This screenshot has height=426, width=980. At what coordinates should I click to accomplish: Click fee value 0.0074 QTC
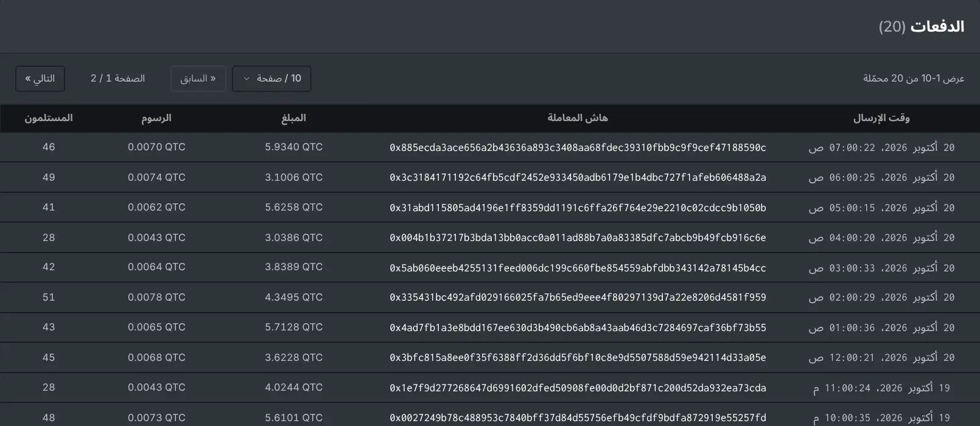click(156, 177)
